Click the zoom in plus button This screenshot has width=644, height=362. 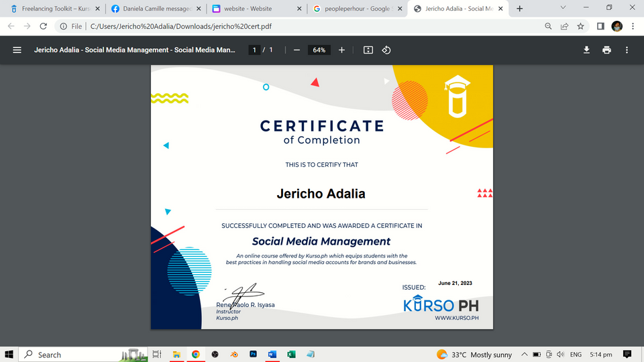(x=341, y=50)
